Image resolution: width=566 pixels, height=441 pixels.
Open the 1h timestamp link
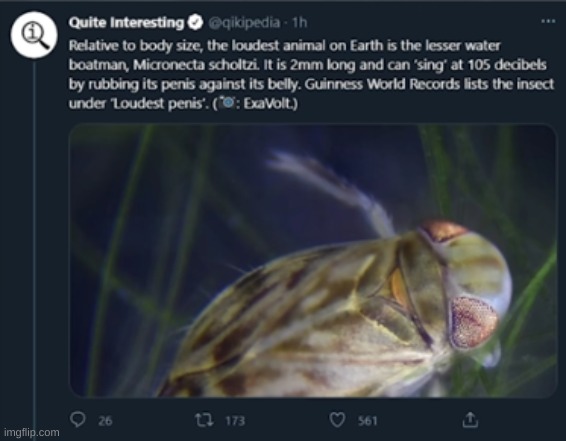point(299,23)
